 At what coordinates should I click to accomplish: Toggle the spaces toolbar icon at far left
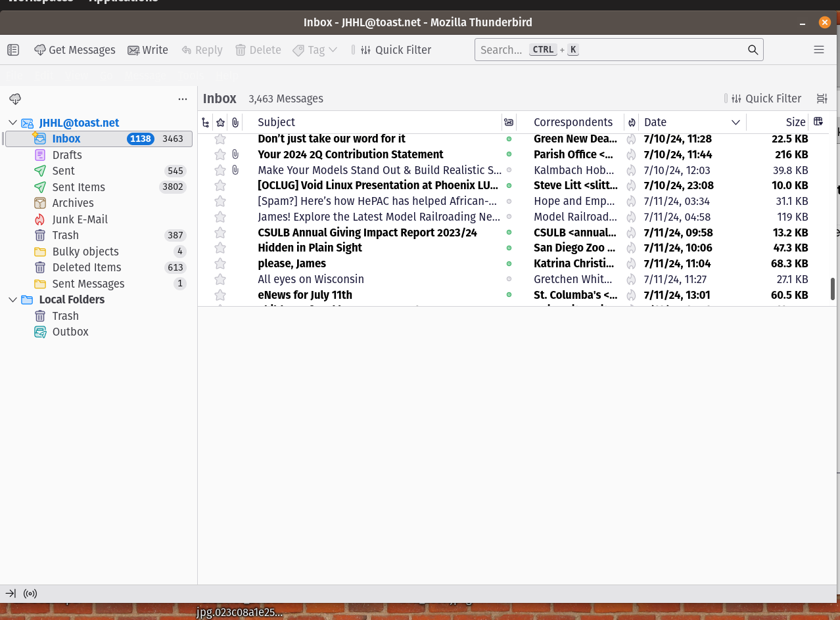pyautogui.click(x=13, y=50)
